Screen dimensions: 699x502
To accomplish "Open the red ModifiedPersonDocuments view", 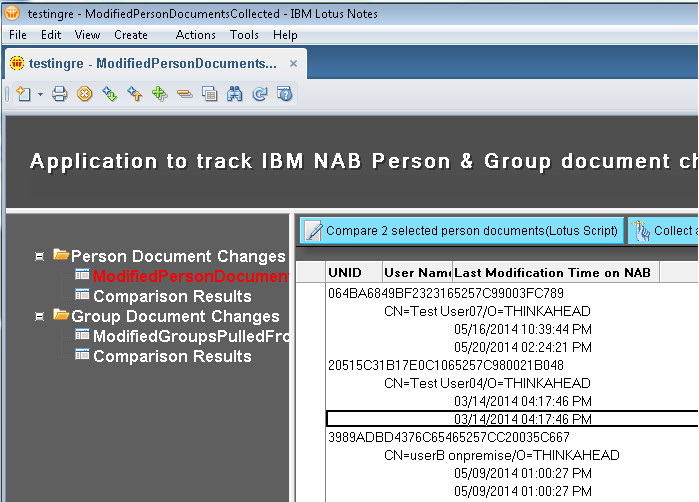I will click(x=191, y=276).
